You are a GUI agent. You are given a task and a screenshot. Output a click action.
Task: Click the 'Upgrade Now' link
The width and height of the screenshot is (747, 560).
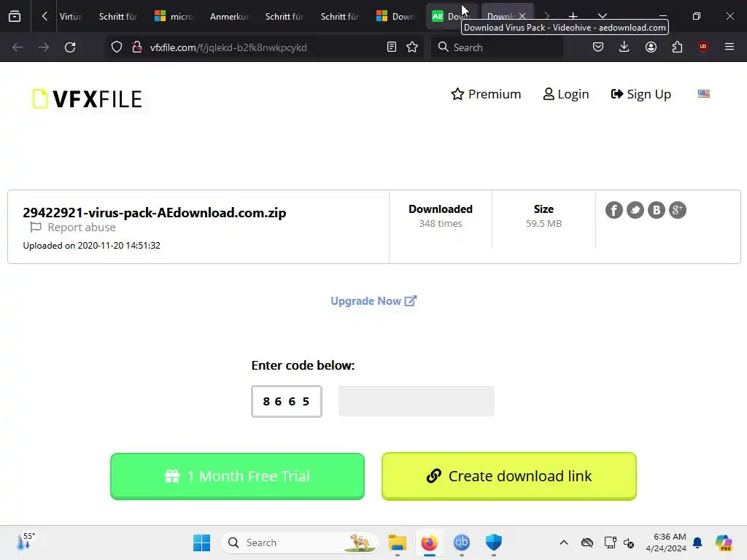pyautogui.click(x=373, y=301)
